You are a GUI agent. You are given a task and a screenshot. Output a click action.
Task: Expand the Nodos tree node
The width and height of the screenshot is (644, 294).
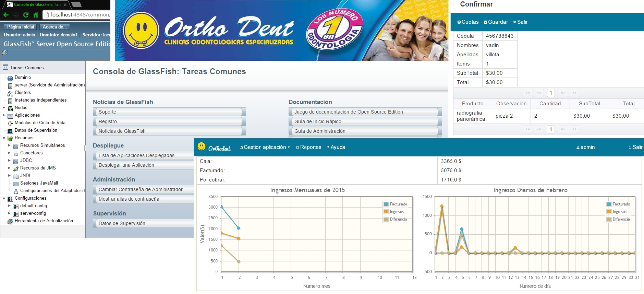(x=4, y=108)
